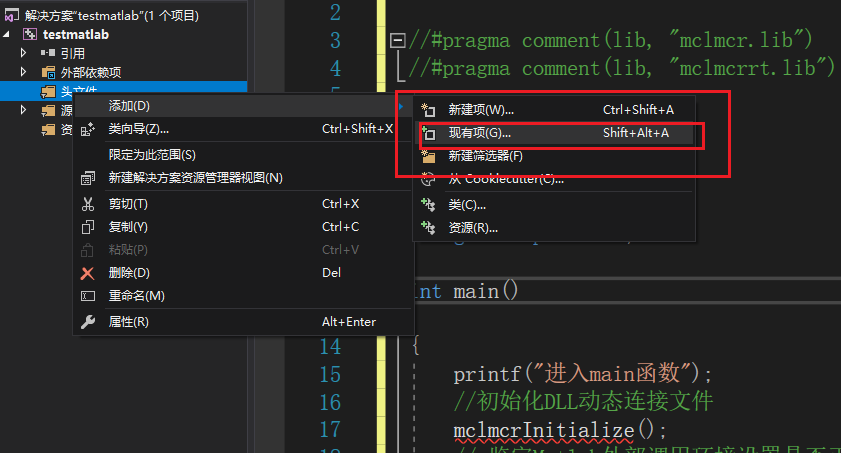This screenshot has width=841, height=453.
Task: Click the 复制 copy icon
Action: pyautogui.click(x=87, y=227)
